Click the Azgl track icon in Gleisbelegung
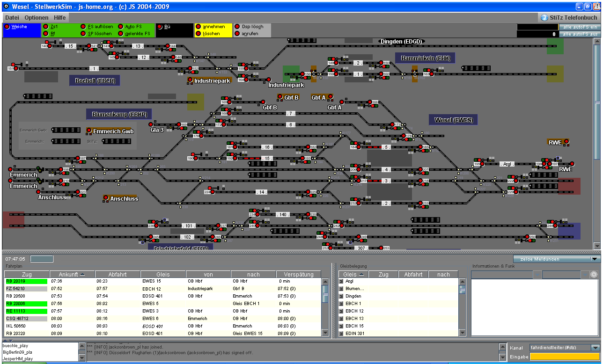 coord(341,281)
